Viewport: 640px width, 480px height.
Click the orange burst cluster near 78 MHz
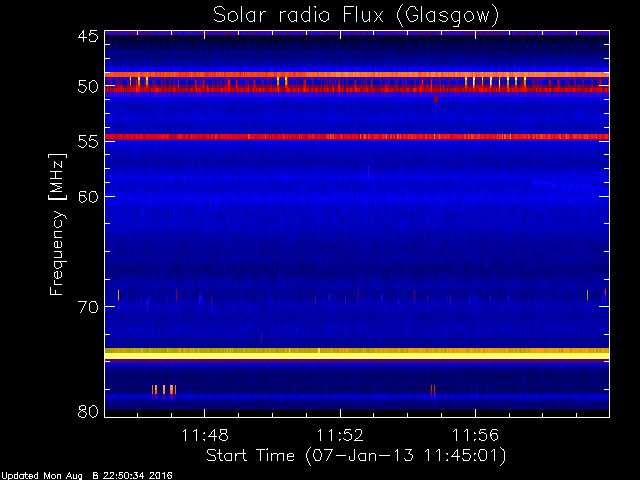(x=164, y=389)
